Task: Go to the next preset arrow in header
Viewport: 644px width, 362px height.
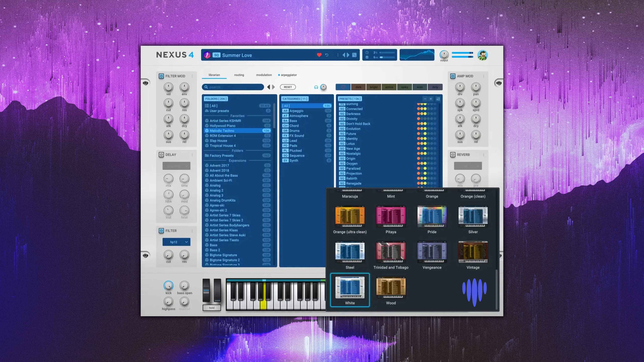Action: pyautogui.click(x=348, y=55)
